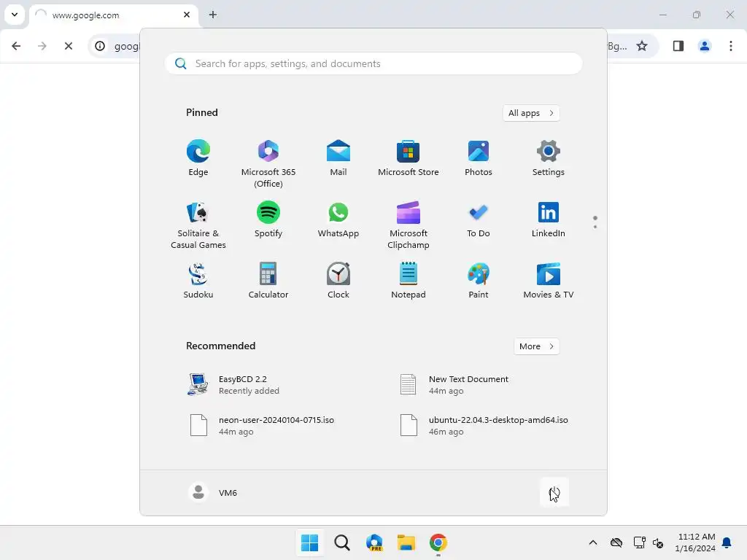Open the Clock app
Viewport: 747px width, 560px height.
[338, 281]
